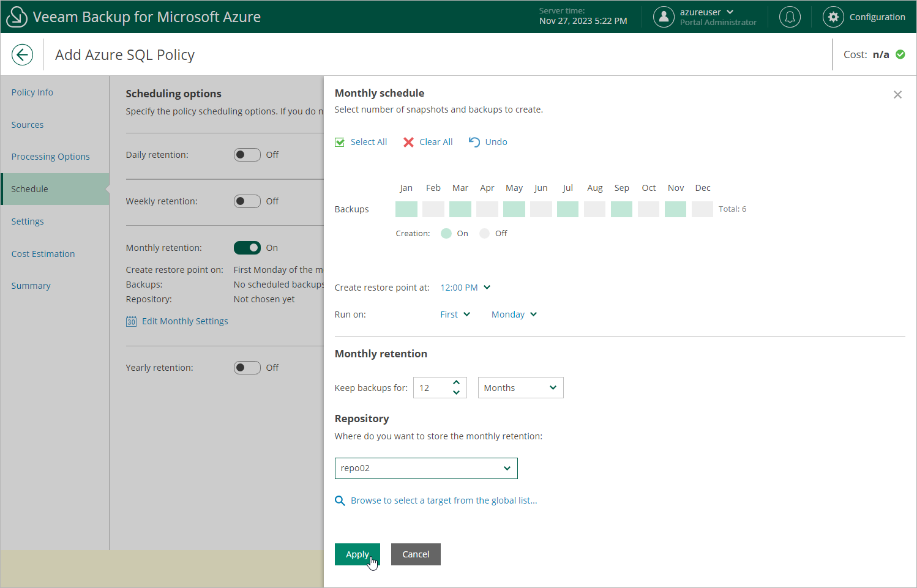The image size is (917, 588).
Task: Toggle the April backup cell
Action: tap(487, 209)
